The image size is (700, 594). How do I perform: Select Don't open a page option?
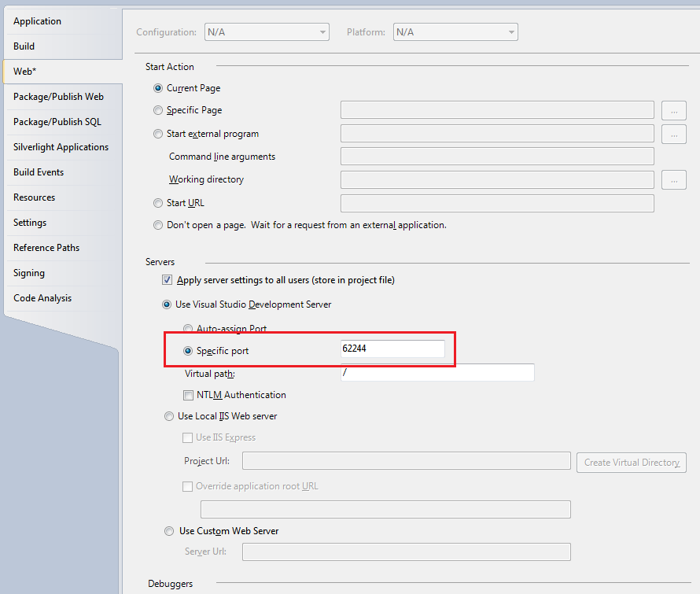(159, 226)
